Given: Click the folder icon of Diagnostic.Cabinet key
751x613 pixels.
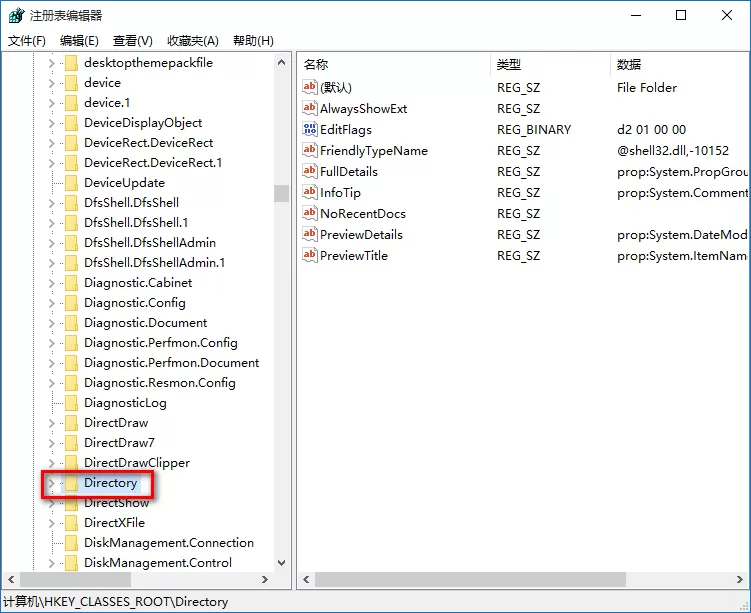Looking at the screenshot, I should (x=71, y=283).
